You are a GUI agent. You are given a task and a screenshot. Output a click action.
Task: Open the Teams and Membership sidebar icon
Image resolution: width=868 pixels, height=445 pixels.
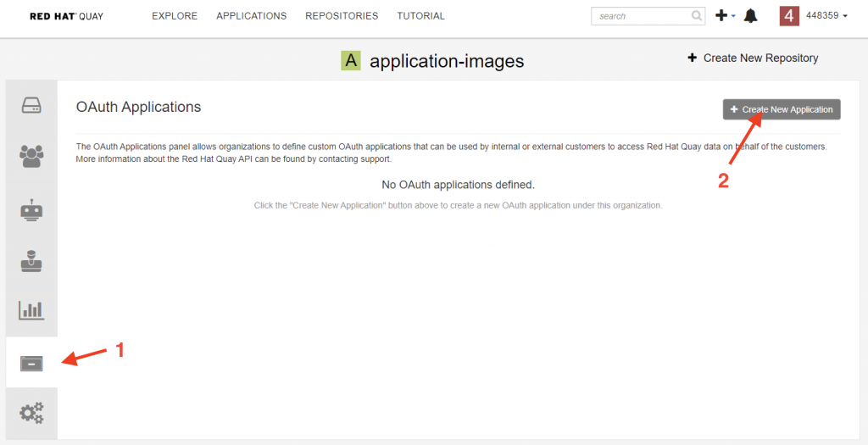(x=31, y=156)
